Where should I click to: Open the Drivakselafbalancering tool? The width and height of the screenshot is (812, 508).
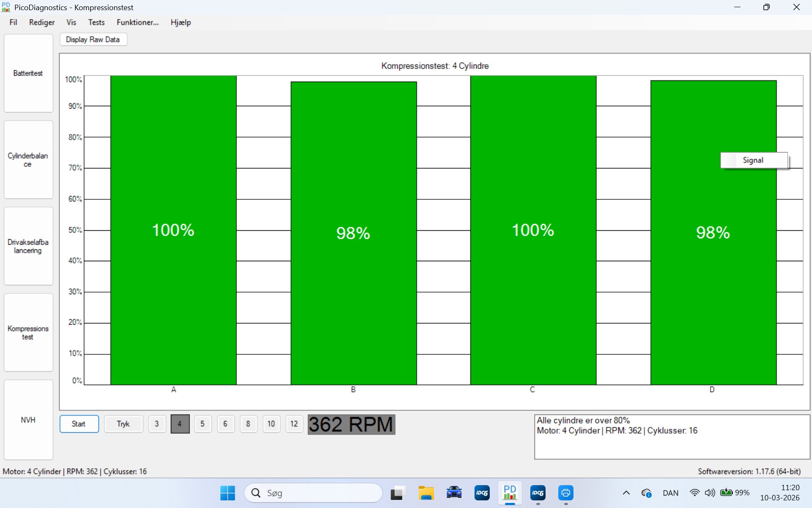[x=28, y=246]
